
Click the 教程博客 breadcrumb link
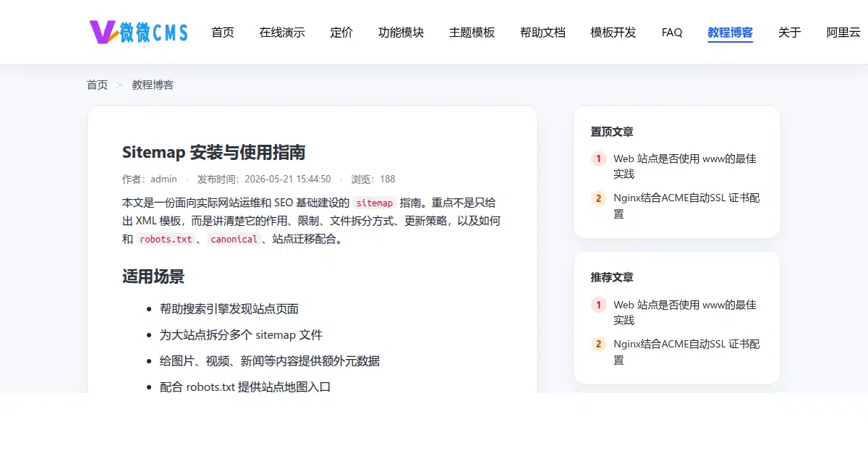[153, 85]
